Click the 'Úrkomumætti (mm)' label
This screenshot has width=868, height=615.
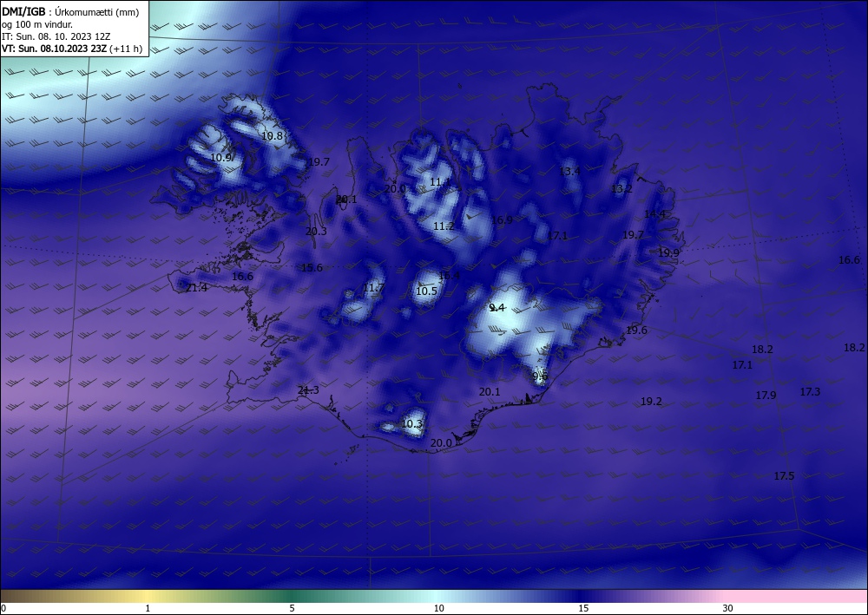coord(97,13)
